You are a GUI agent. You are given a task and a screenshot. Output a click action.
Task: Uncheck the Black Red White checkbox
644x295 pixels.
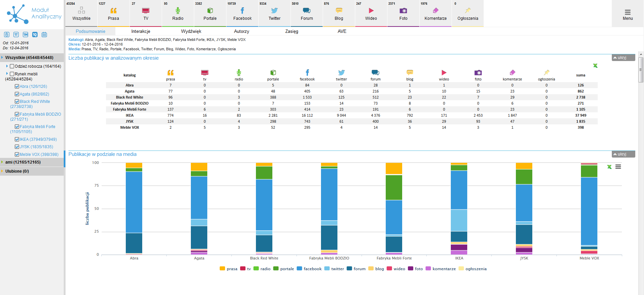tap(17, 102)
